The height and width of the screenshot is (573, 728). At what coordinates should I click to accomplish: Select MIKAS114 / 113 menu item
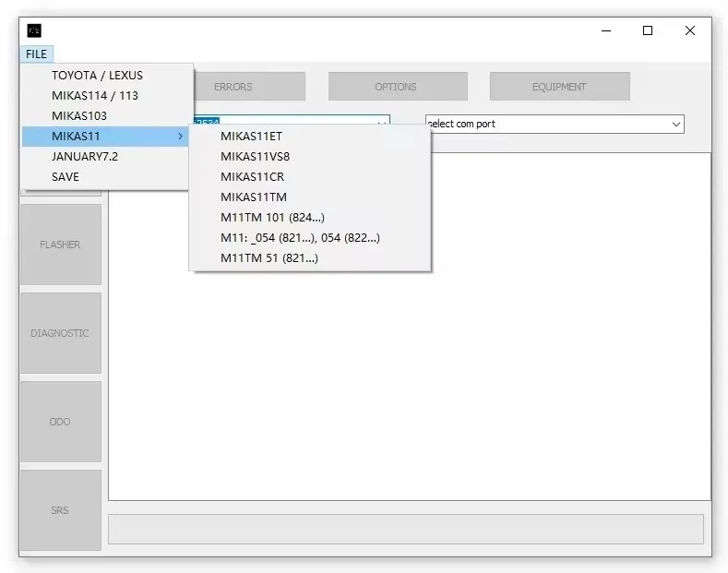105,96
